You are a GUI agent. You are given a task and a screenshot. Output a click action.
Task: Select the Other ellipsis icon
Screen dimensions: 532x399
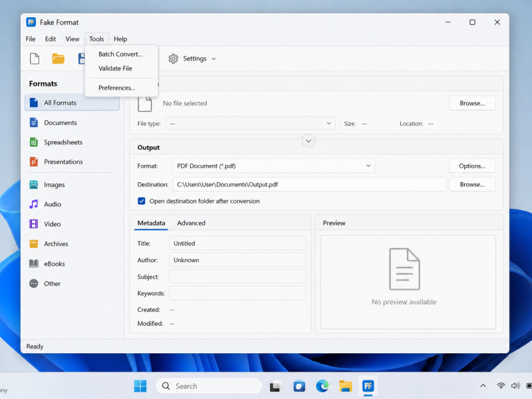point(34,283)
